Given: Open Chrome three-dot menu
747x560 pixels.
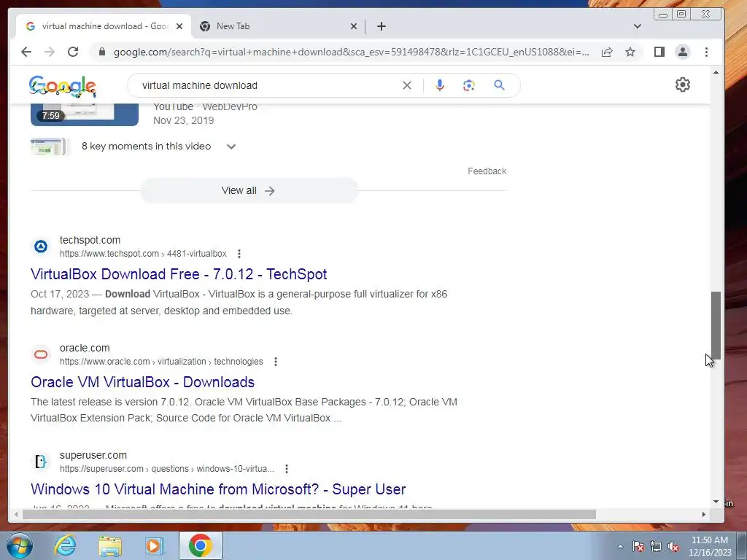Looking at the screenshot, I should 706,52.
